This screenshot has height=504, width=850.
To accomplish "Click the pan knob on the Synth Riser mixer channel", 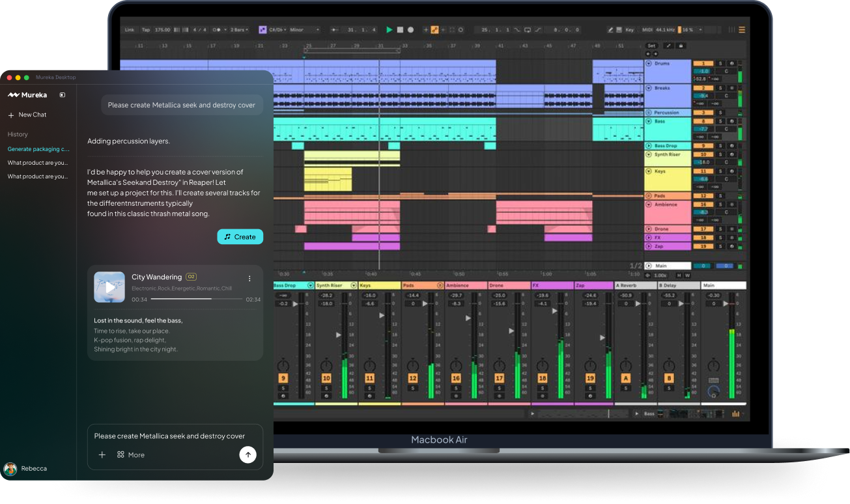I will pyautogui.click(x=326, y=365).
